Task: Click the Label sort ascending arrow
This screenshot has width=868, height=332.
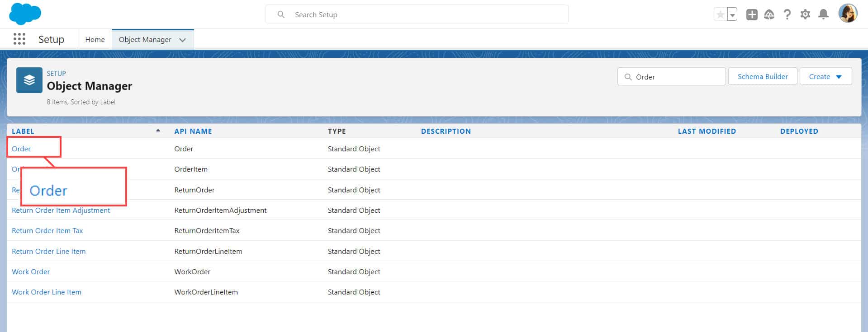Action: [x=158, y=131]
